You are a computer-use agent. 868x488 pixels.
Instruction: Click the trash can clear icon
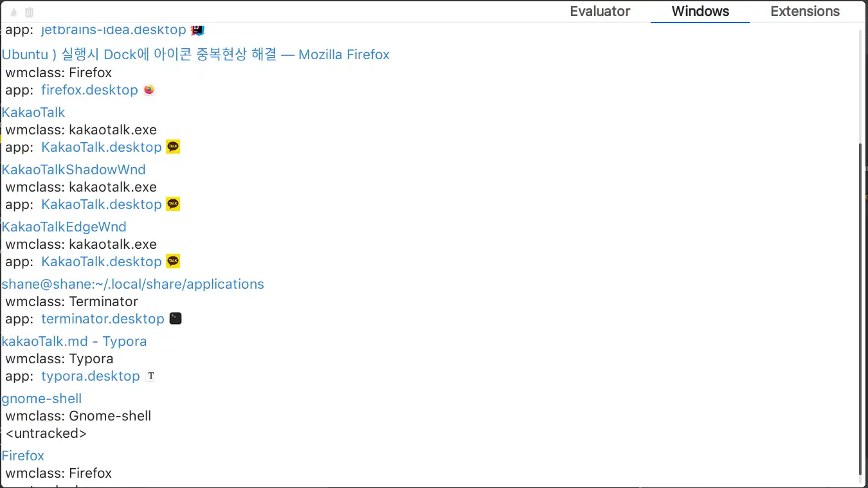click(29, 12)
